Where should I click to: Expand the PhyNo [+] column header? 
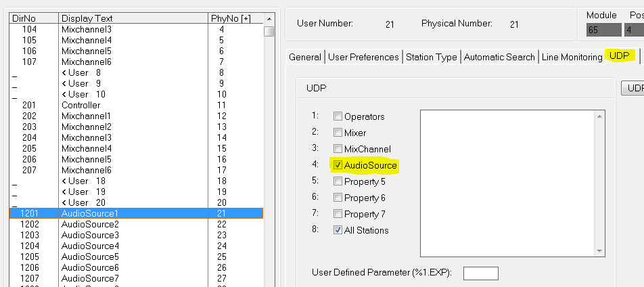(x=234, y=19)
